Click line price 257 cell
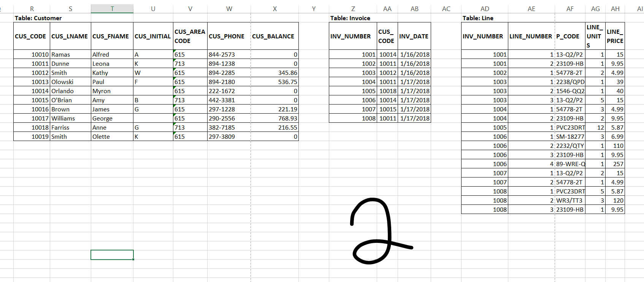This screenshot has height=282, width=644. [615, 164]
